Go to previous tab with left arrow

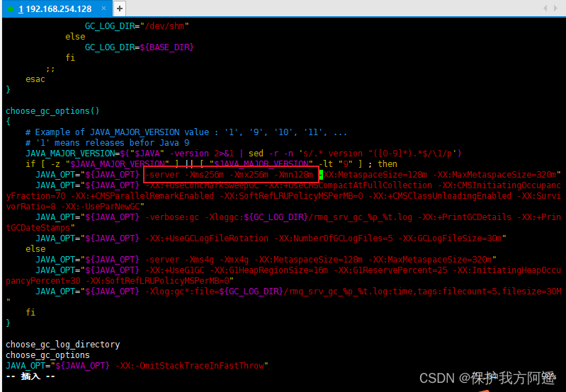tap(545, 8)
